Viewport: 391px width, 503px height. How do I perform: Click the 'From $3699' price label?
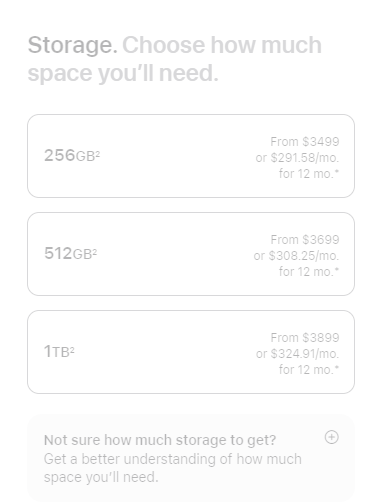coord(305,240)
